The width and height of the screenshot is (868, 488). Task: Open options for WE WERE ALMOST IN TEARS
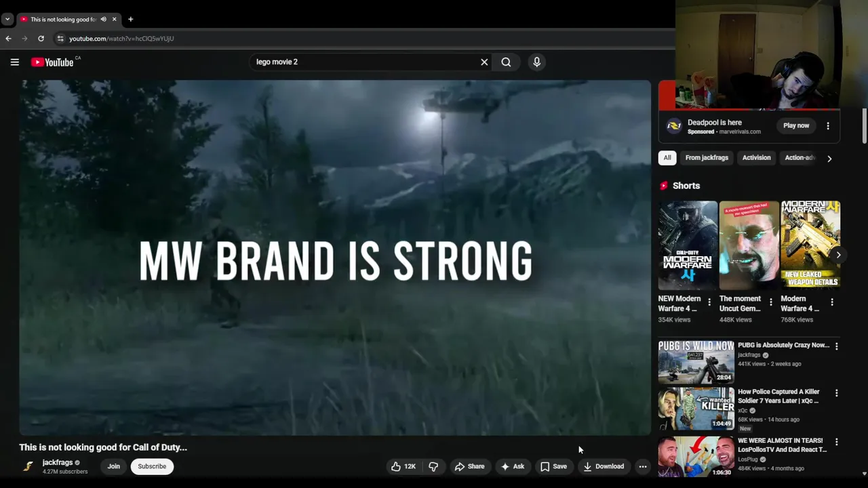pyautogui.click(x=836, y=442)
